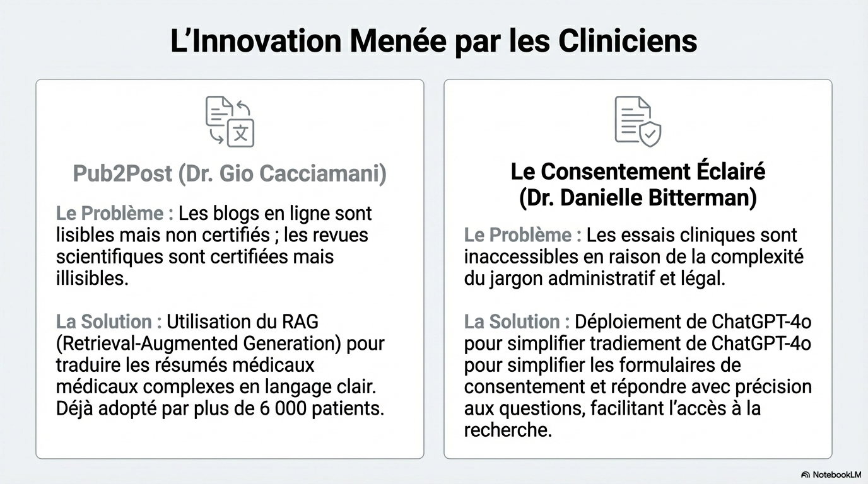Click the Pub2Post (Dr. Gio Cacciamani) heading

point(230,173)
